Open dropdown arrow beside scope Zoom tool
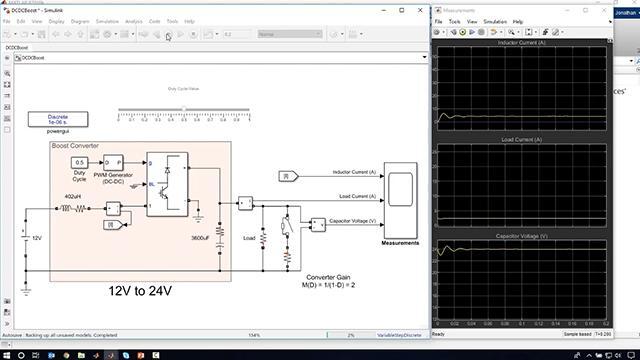The image size is (640, 360). click(518, 32)
